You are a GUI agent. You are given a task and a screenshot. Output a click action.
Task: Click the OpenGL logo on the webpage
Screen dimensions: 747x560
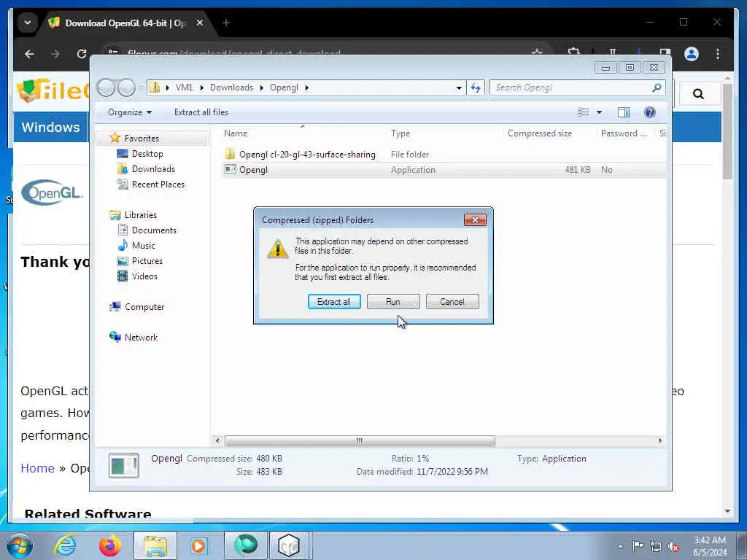pos(53,192)
